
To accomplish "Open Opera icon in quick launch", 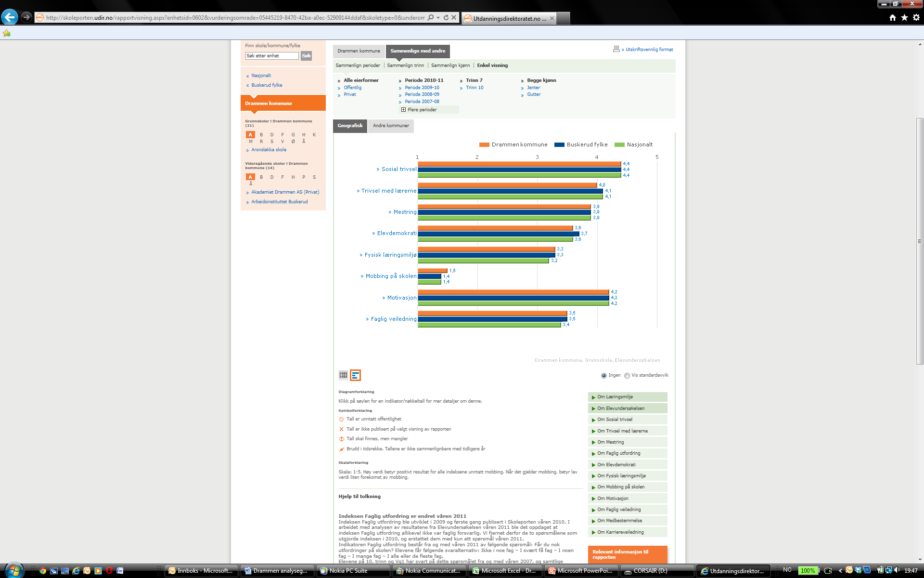I will click(109, 571).
